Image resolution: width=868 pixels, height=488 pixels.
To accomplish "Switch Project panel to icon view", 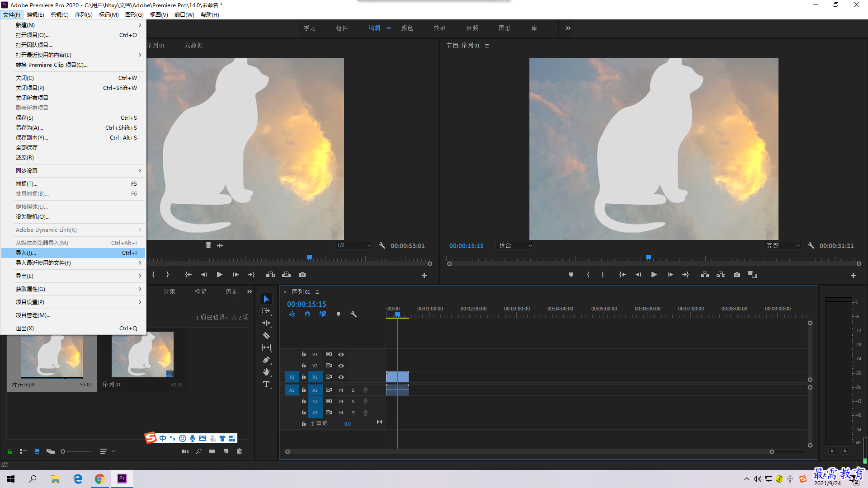I will coord(37,451).
